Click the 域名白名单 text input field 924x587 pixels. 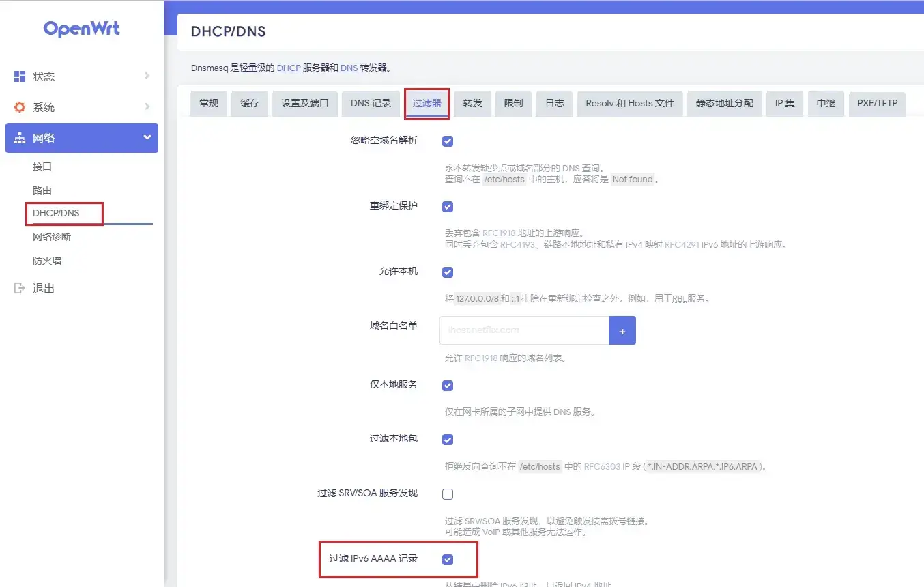(524, 330)
